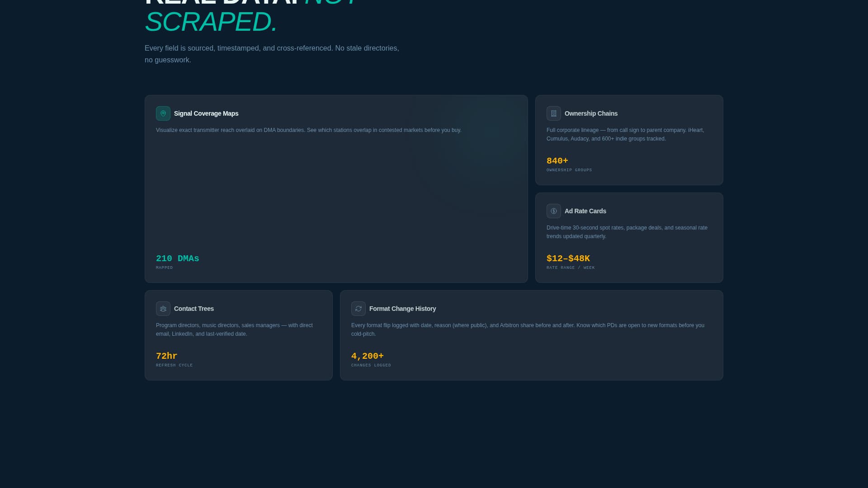Image resolution: width=868 pixels, height=488 pixels.
Task: Click the 4,200+ changes logged value
Action: point(368,356)
